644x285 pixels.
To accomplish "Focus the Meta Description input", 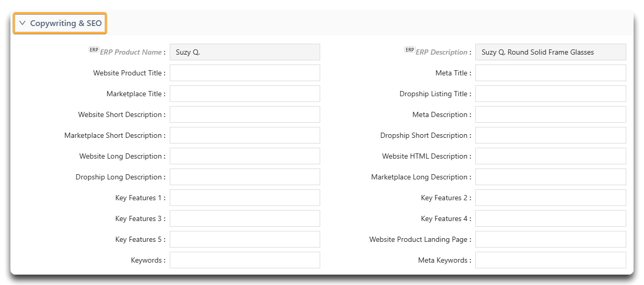I will [551, 114].
